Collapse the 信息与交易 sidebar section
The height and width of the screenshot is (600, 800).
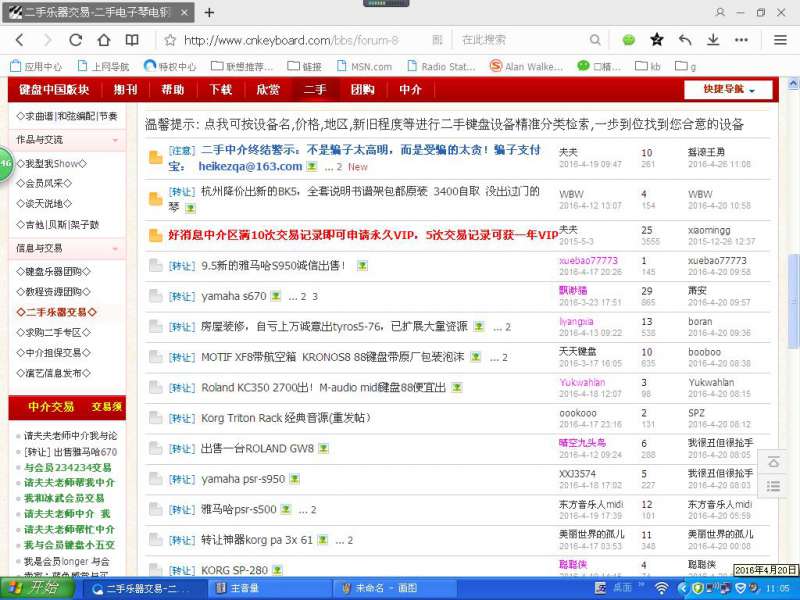pyautogui.click(x=117, y=248)
